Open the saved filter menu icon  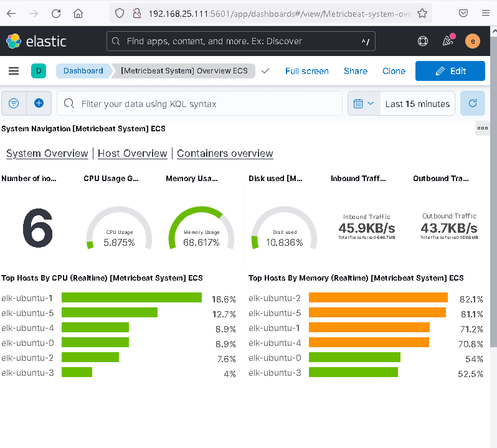pos(14,103)
